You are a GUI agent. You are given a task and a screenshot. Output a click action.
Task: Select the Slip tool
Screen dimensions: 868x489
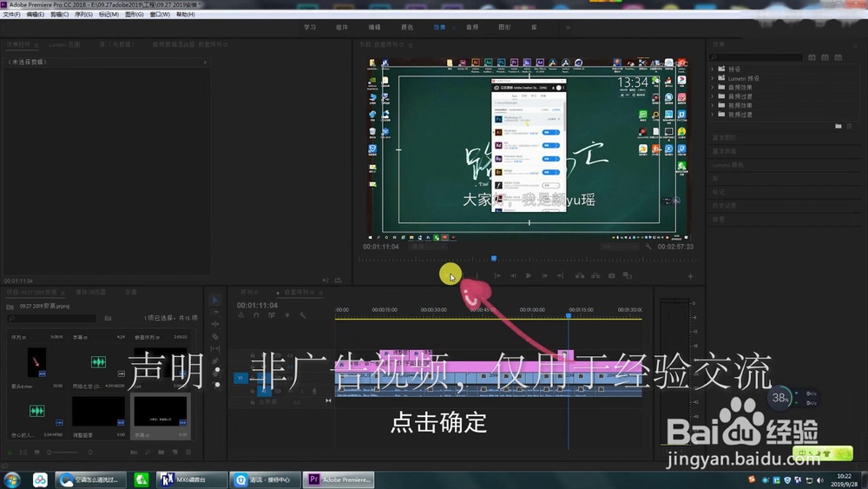pyautogui.click(x=215, y=348)
